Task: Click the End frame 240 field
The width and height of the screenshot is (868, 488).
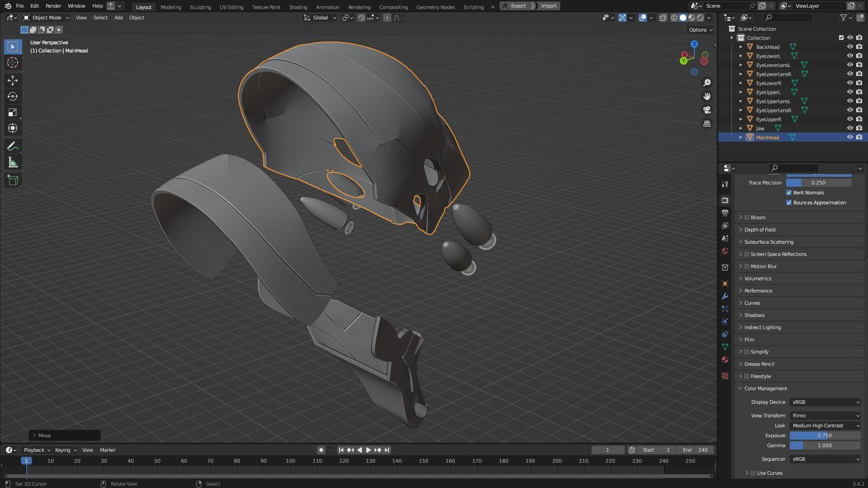Action: pyautogui.click(x=695, y=450)
